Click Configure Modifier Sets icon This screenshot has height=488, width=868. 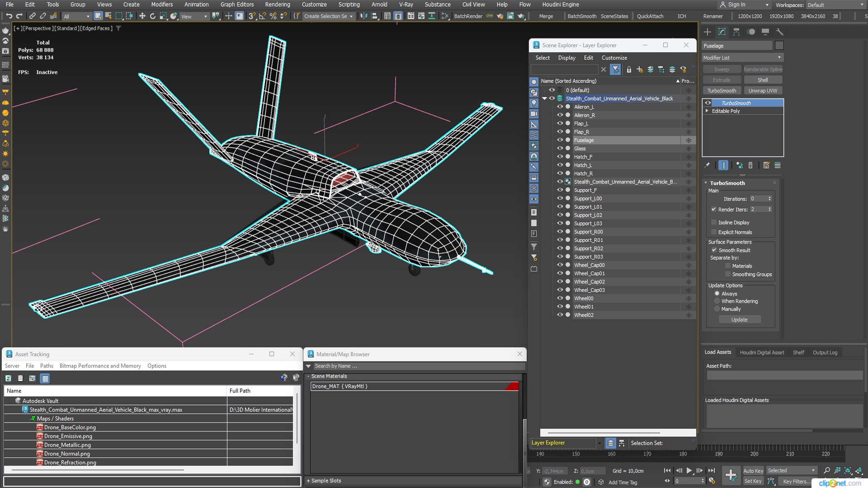click(x=766, y=165)
